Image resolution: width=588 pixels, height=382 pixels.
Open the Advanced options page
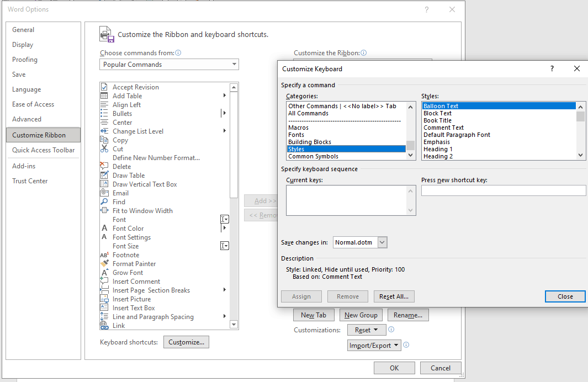click(43, 119)
